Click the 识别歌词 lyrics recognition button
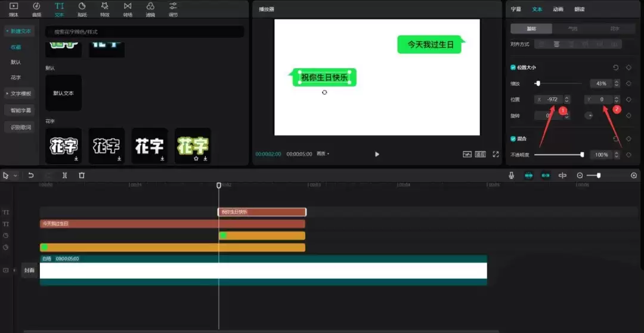 (20, 127)
